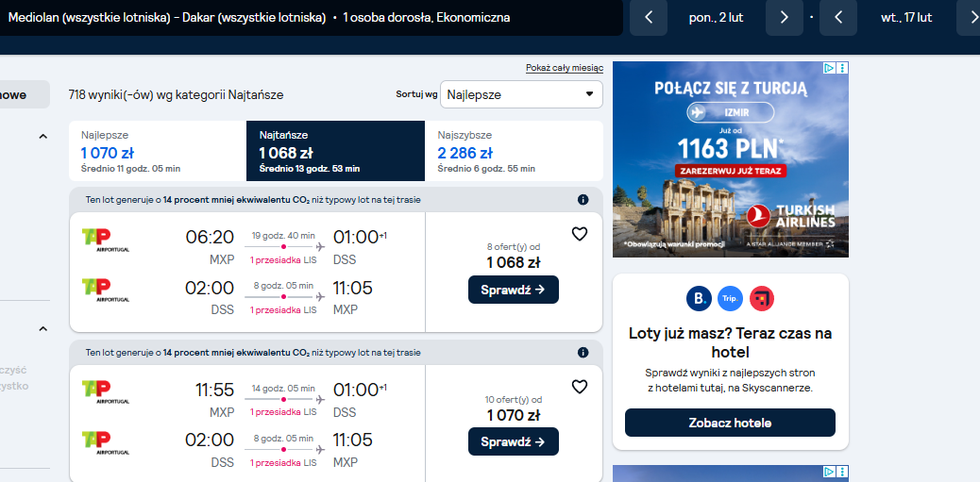Collapse the second sidebar filter chevron
Image resolution: width=980 pixels, height=482 pixels.
[x=42, y=328]
